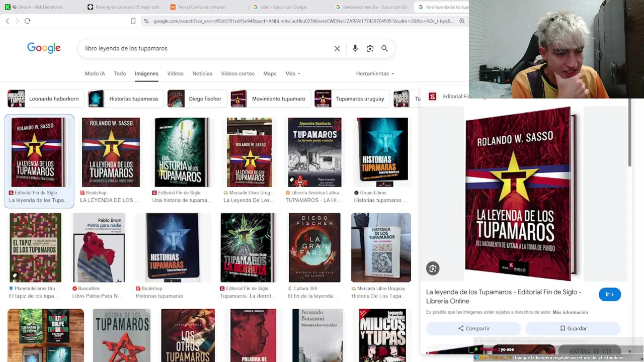Start voice search with the microphone icon

(355, 48)
